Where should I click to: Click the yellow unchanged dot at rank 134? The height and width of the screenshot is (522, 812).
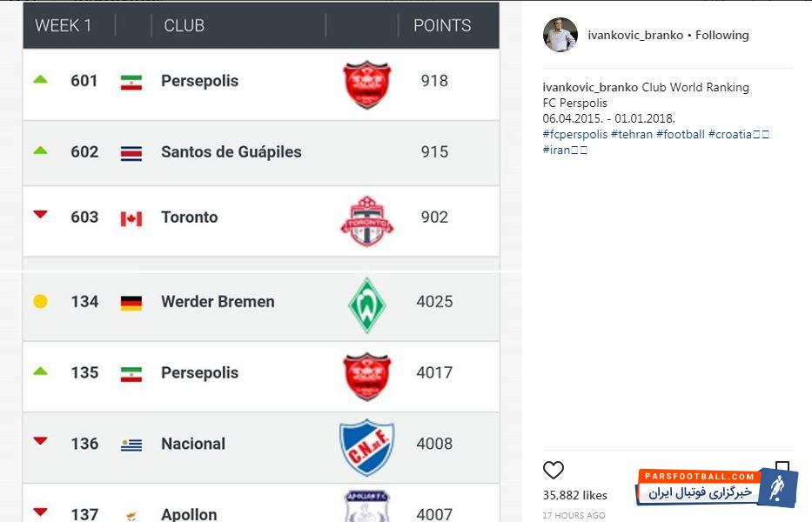(x=40, y=302)
